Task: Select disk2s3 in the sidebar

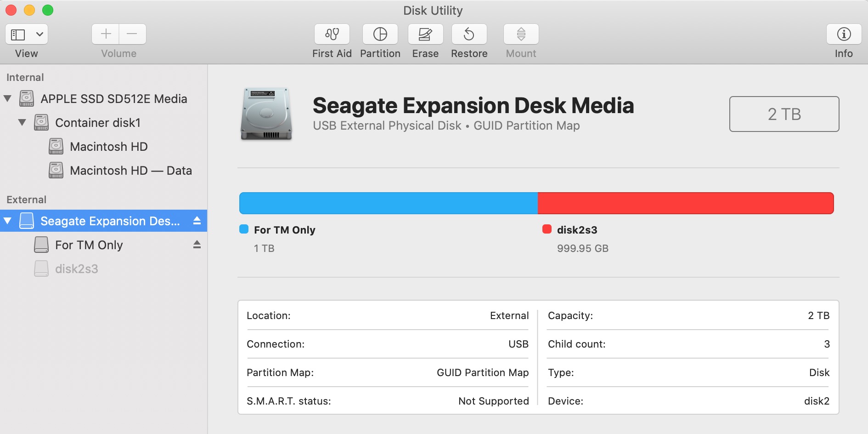Action: 76,269
